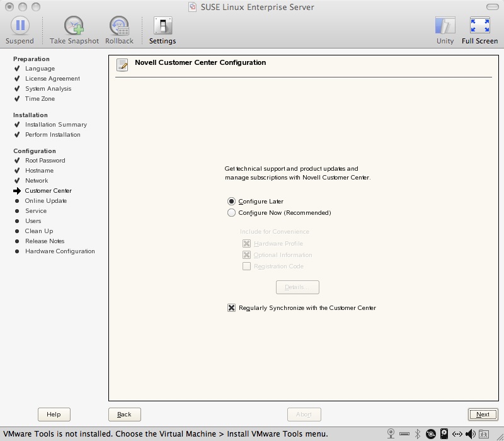
Task: Click the Hostname step
Action: [39, 170]
